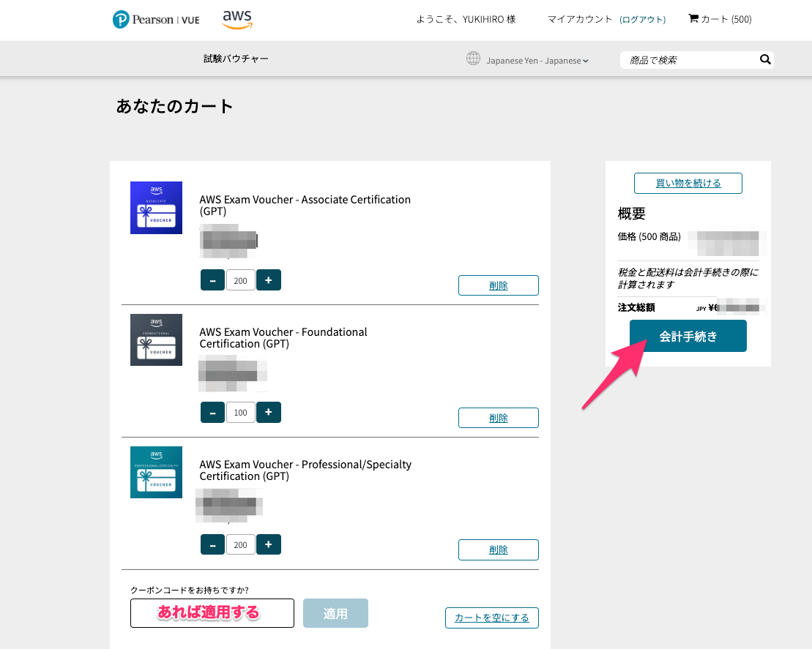
Task: Open マイアカウント link
Action: click(579, 19)
